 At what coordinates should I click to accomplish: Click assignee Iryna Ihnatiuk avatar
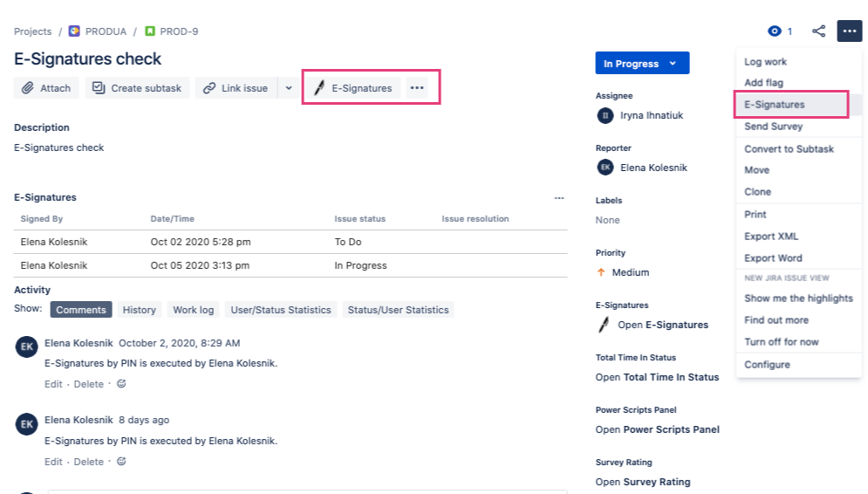(605, 115)
